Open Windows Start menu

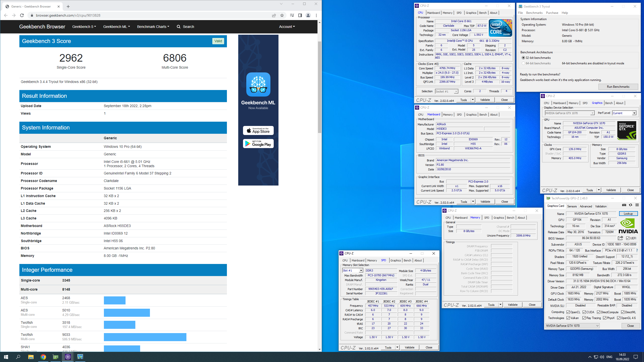point(6,357)
